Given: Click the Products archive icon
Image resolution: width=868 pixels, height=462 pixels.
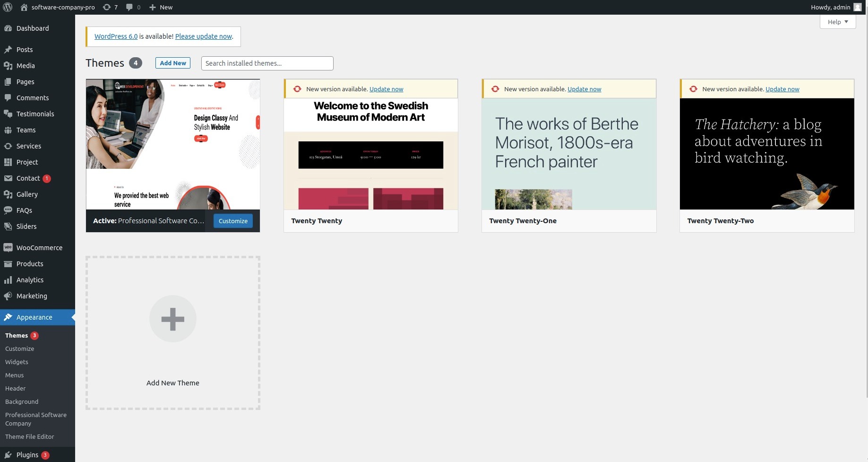Looking at the screenshot, I should coord(8,264).
